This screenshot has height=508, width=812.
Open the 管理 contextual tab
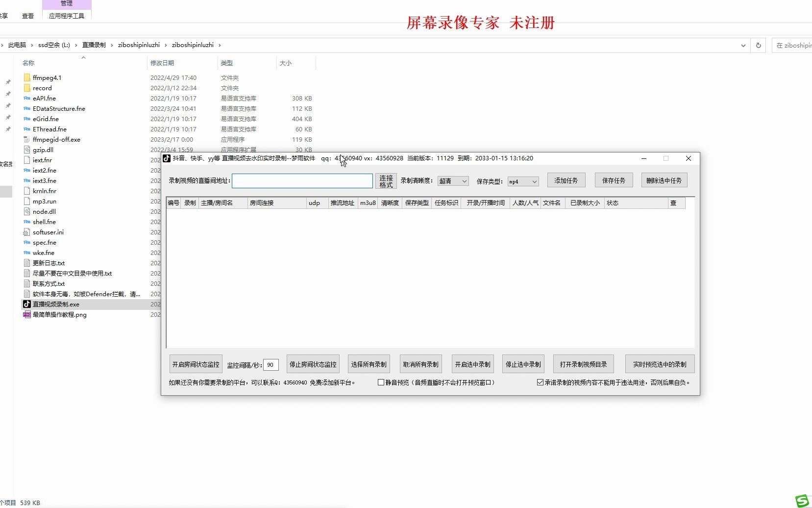click(67, 3)
